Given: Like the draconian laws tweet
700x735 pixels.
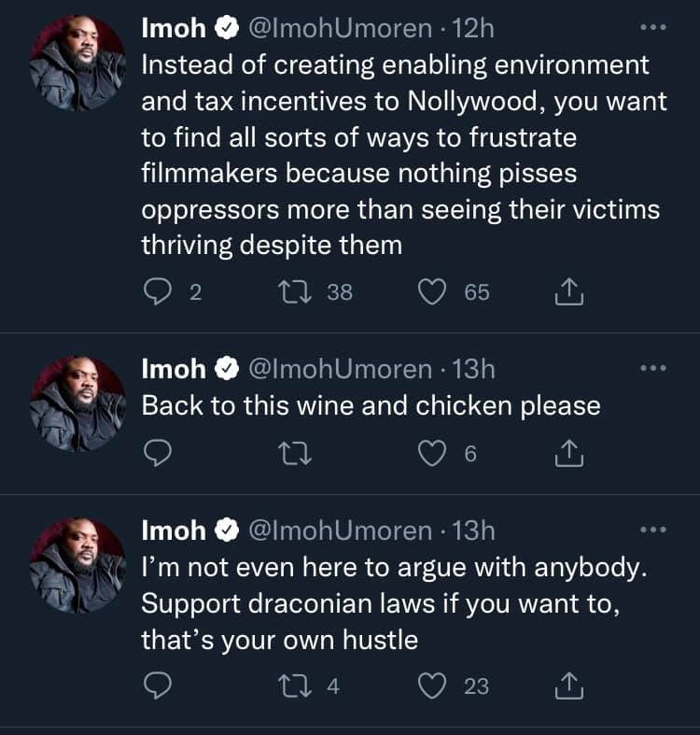Looking at the screenshot, I should (431, 686).
